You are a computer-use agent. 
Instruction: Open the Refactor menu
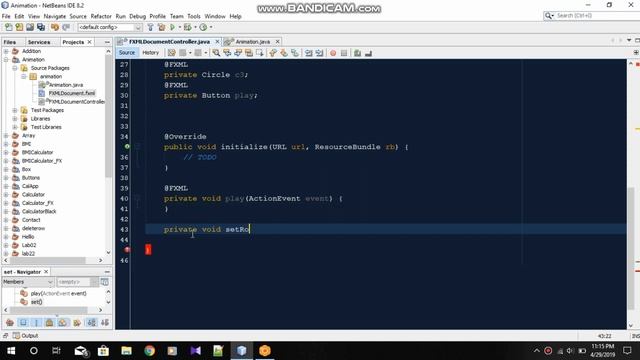click(101, 16)
